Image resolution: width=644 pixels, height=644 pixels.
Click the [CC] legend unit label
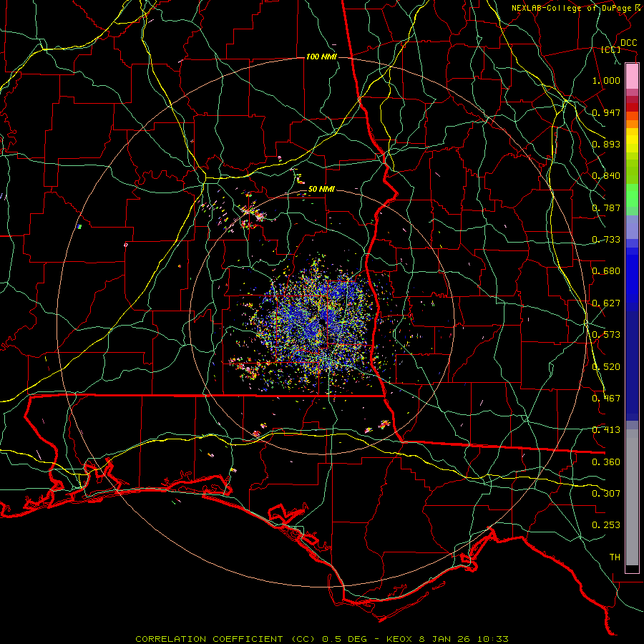click(611, 49)
